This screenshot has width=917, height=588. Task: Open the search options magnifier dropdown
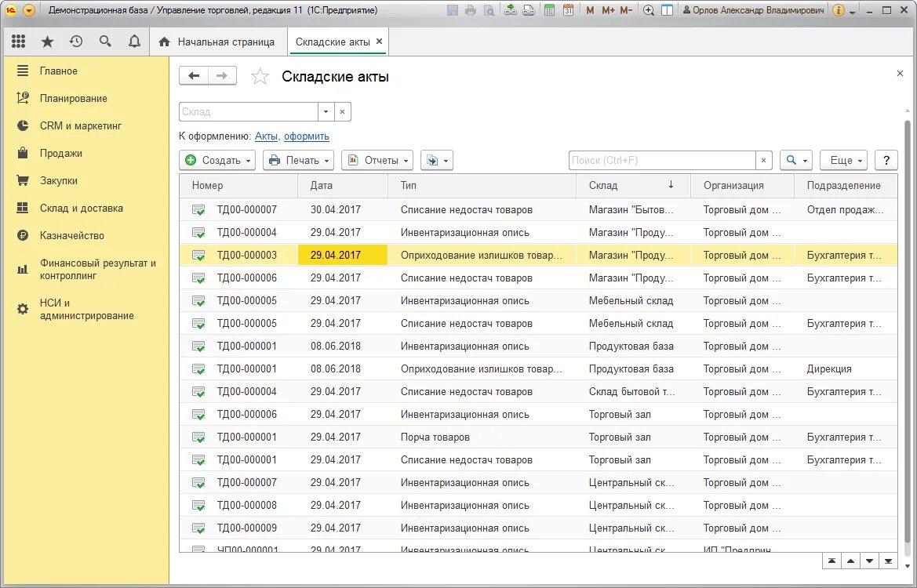pos(796,160)
